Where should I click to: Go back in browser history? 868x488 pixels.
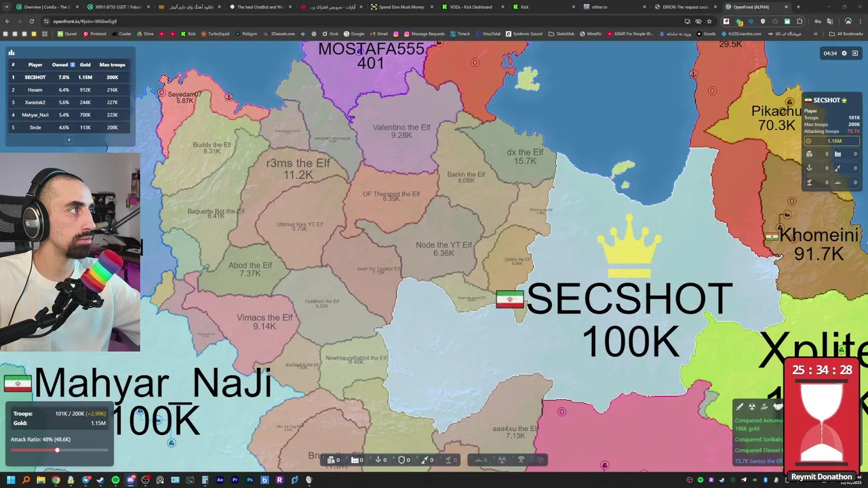click(7, 21)
